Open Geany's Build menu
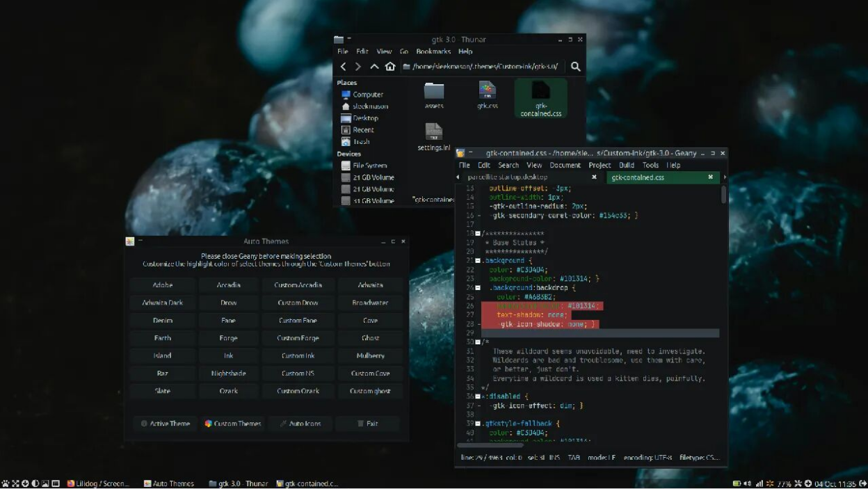 click(627, 166)
